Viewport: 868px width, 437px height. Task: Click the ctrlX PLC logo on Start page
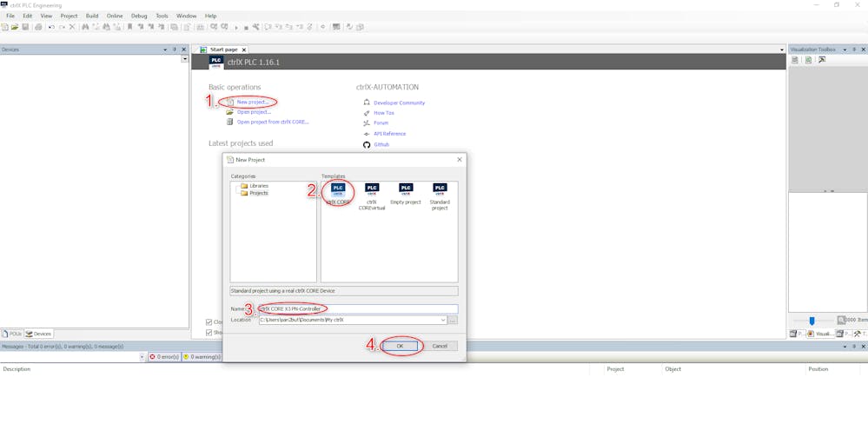click(x=216, y=62)
